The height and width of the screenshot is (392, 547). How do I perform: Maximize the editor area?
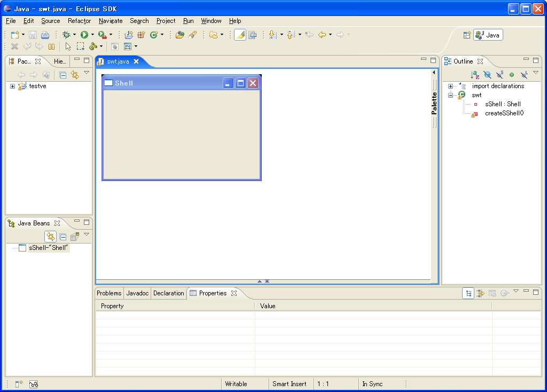[433, 60]
